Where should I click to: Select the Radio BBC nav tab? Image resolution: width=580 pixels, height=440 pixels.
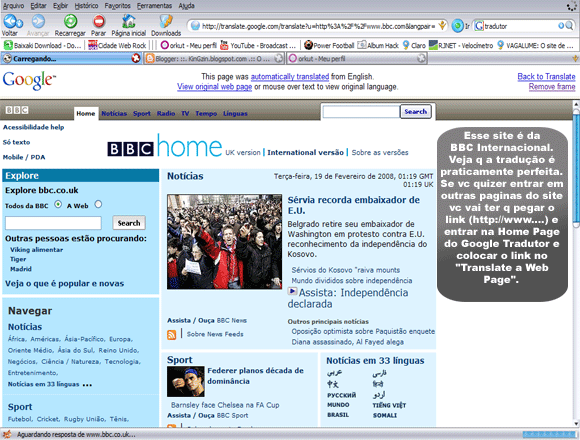pos(166,114)
